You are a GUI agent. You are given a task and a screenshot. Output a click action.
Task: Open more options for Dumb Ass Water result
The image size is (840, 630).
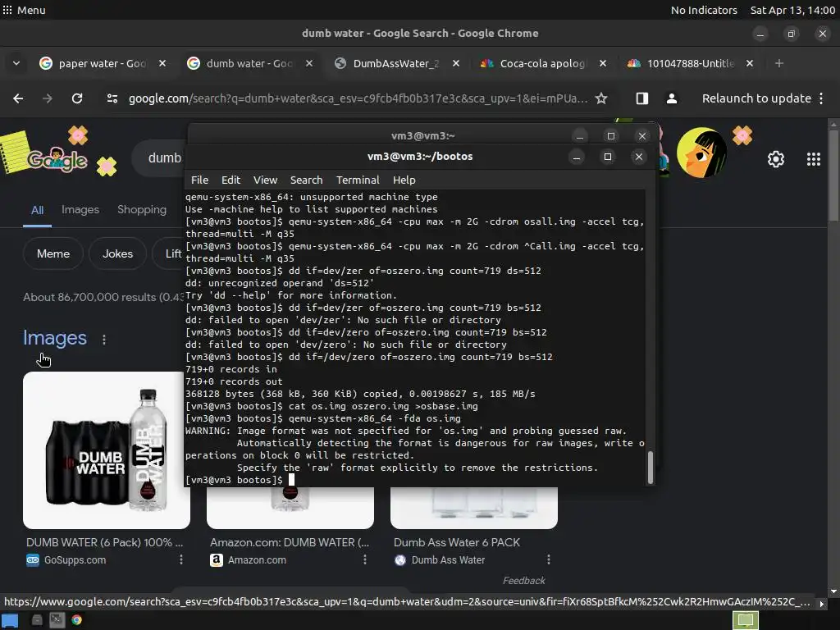point(549,559)
